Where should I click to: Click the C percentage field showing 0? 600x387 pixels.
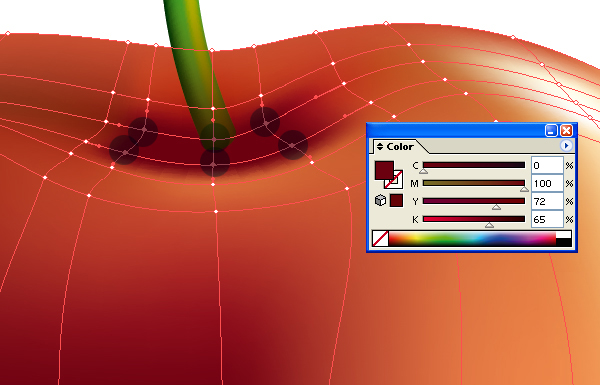point(547,165)
